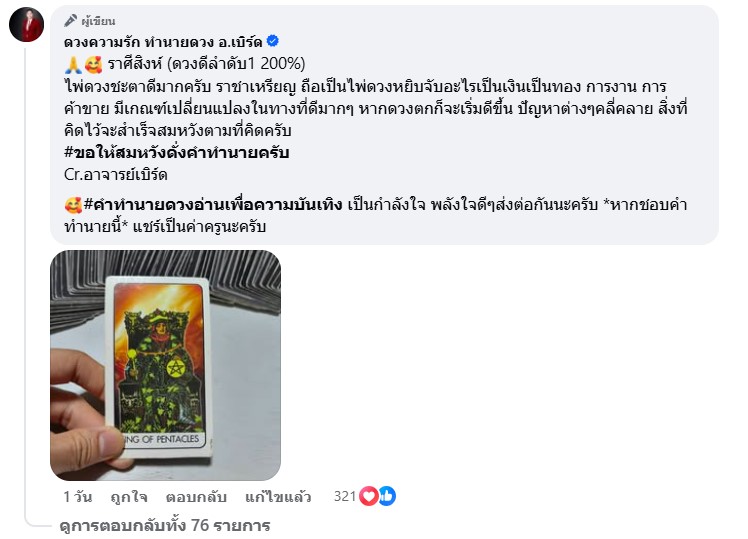The width and height of the screenshot is (748, 539).
Task: Expand all 76 replies
Action: pyautogui.click(x=165, y=526)
